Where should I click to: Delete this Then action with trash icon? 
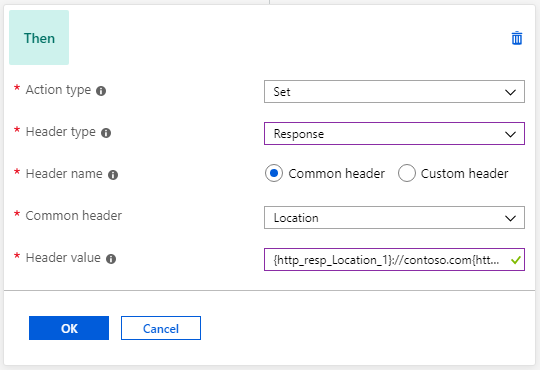click(517, 38)
